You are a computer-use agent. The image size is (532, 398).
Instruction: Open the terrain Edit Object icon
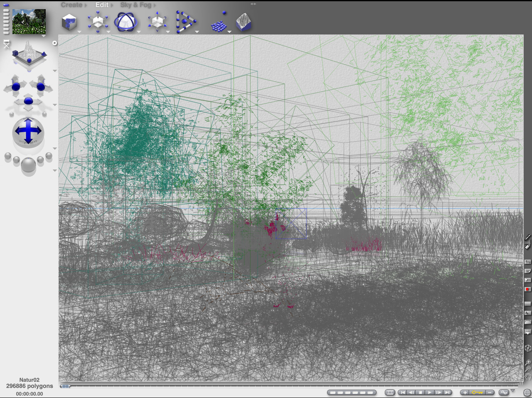(x=244, y=22)
